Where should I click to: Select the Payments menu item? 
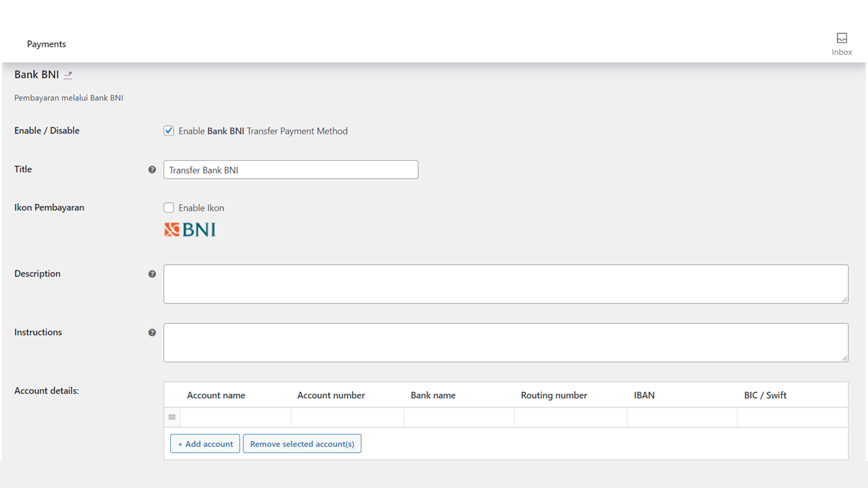(x=46, y=44)
